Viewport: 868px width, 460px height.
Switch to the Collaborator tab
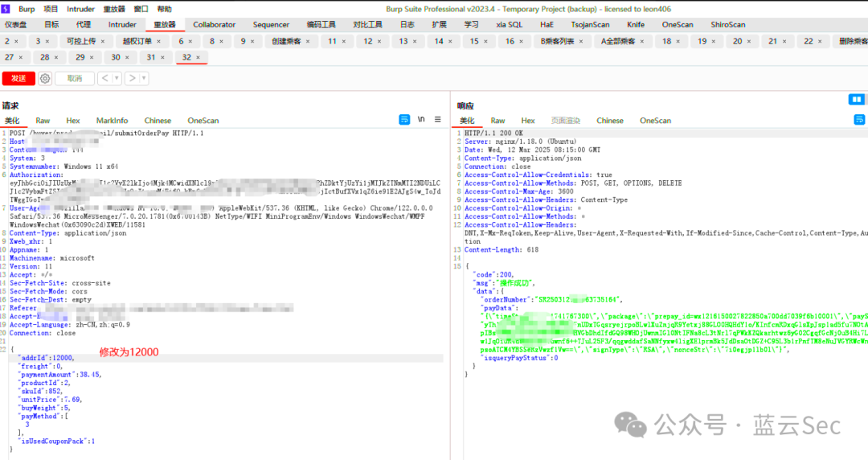tap(215, 24)
